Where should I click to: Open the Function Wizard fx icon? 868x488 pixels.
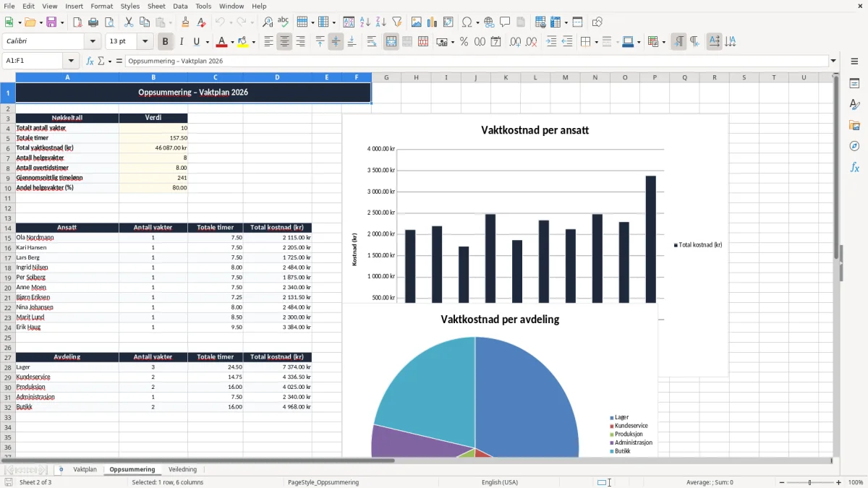point(90,61)
